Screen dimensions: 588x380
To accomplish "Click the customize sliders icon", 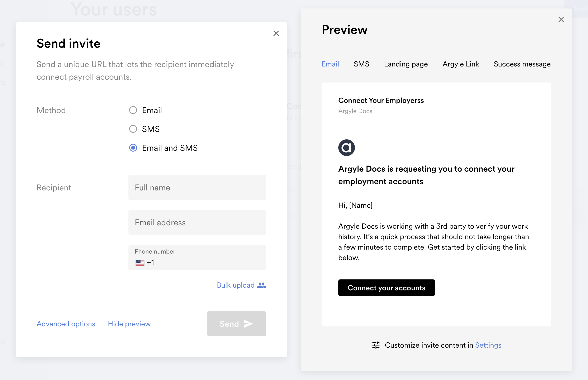I will pyautogui.click(x=376, y=345).
